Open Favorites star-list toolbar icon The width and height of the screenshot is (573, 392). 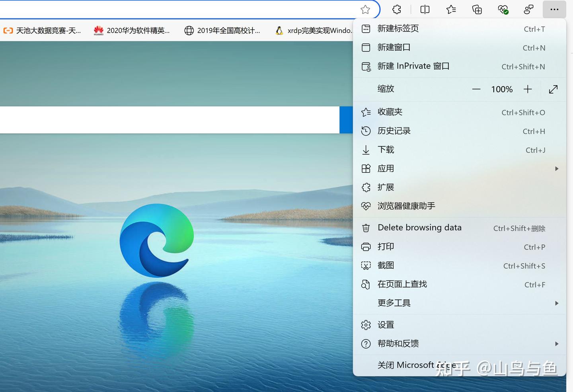(451, 10)
